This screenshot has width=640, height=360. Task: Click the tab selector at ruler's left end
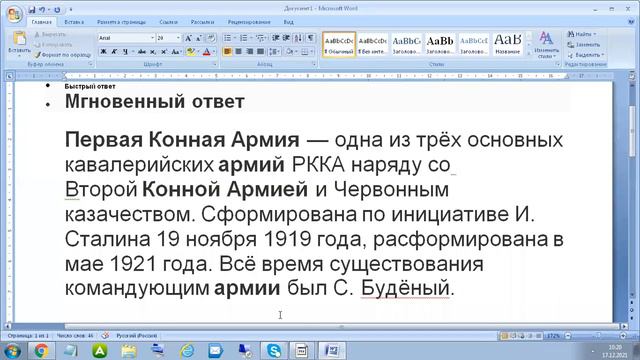point(10,76)
